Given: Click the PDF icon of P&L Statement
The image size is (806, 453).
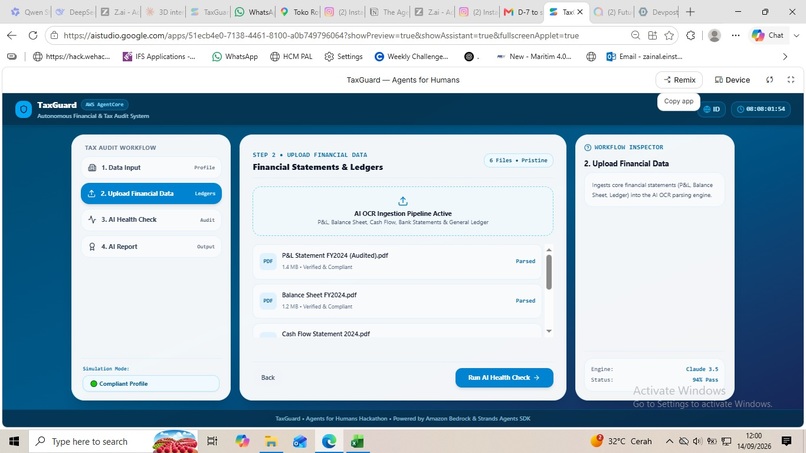Looking at the screenshot, I should tap(268, 261).
